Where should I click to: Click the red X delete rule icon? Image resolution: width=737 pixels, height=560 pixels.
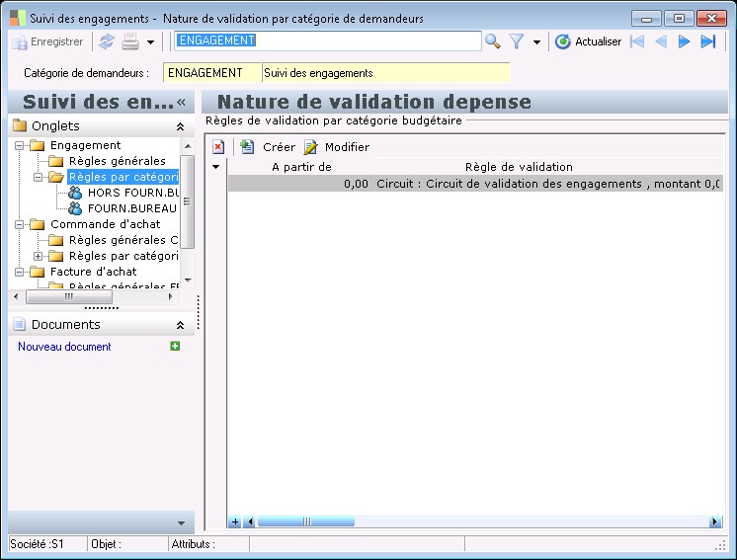point(218,147)
